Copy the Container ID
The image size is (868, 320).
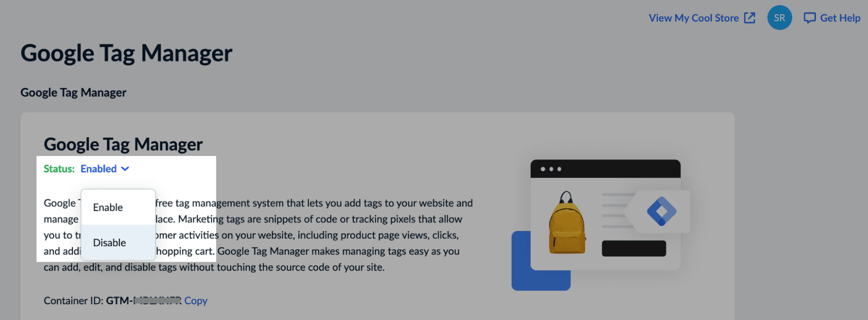(x=196, y=301)
